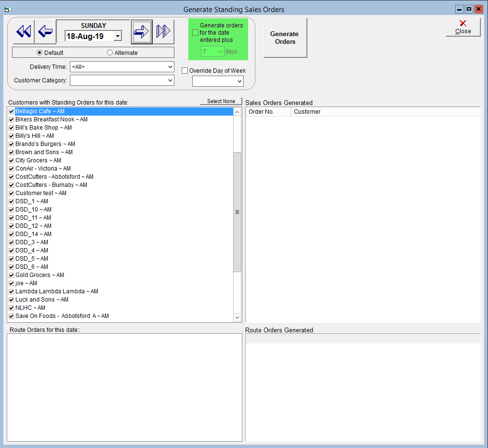Uncheck Brando's Burgers ~ AM checkbox
Viewport: 488px width, 448px height.
point(12,144)
